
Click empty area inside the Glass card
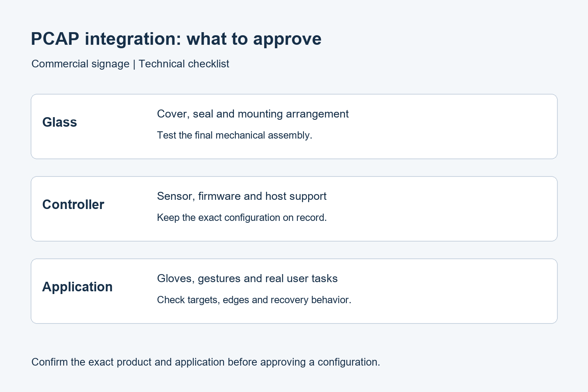tap(440, 126)
